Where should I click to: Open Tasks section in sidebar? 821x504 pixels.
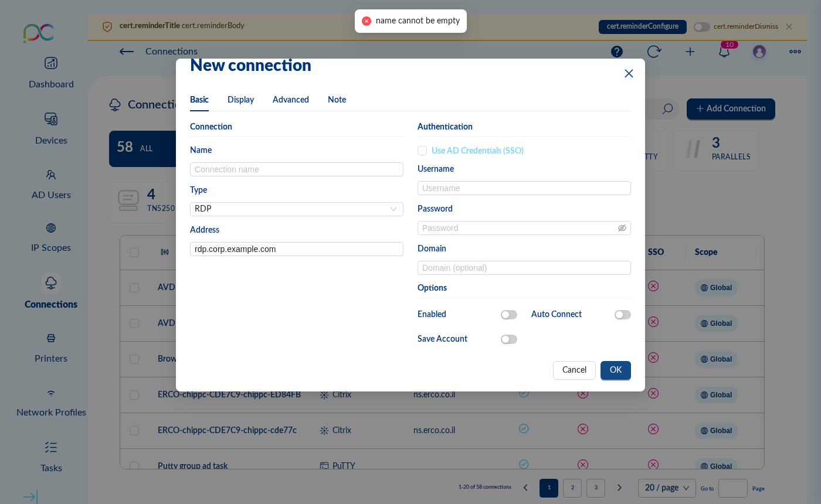(51, 457)
